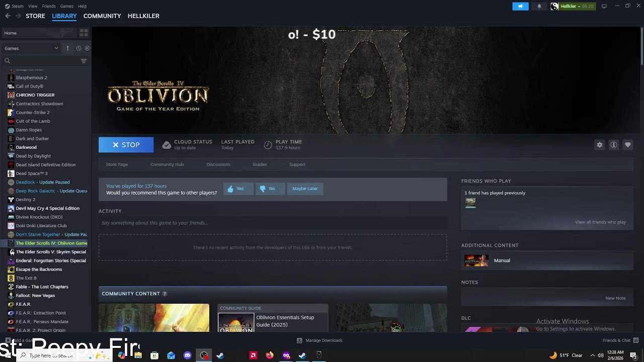Open the Games menu

click(x=66, y=6)
